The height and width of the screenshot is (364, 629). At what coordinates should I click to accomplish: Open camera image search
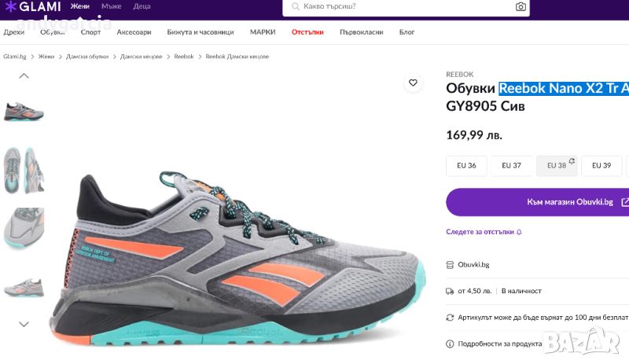[520, 6]
